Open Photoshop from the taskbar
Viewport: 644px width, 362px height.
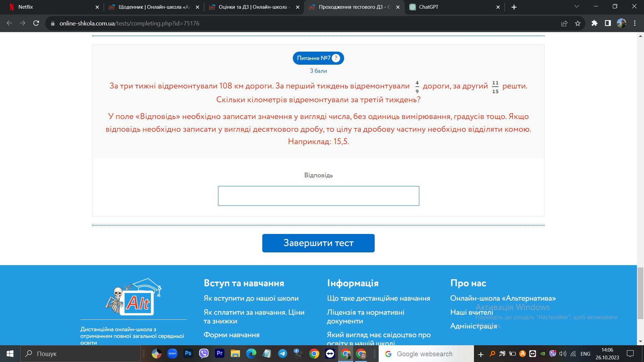click(x=188, y=354)
